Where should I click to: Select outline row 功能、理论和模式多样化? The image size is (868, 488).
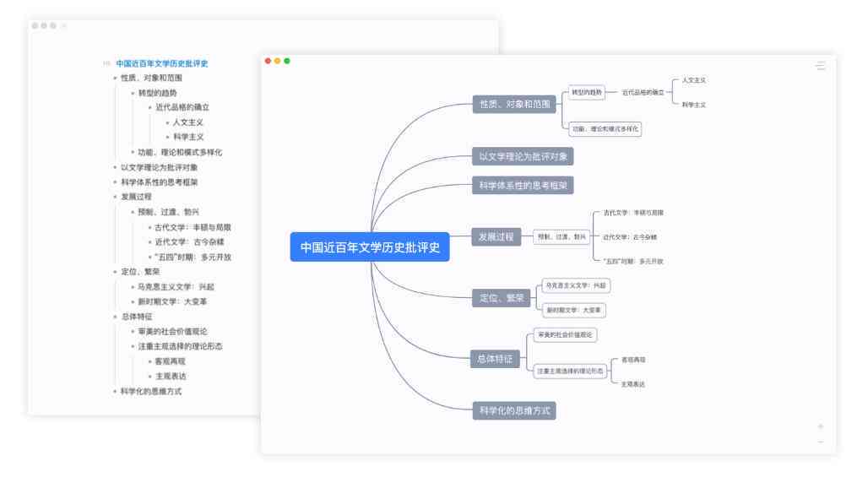180,152
